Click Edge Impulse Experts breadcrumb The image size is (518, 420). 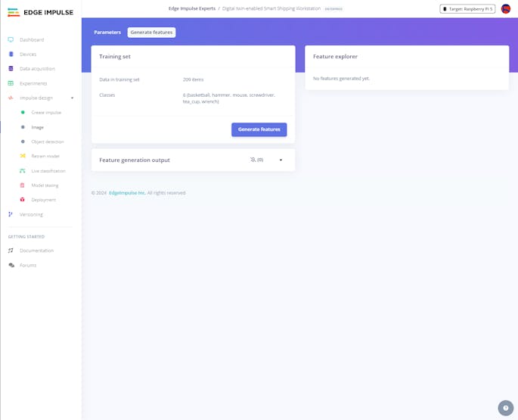tap(192, 8)
